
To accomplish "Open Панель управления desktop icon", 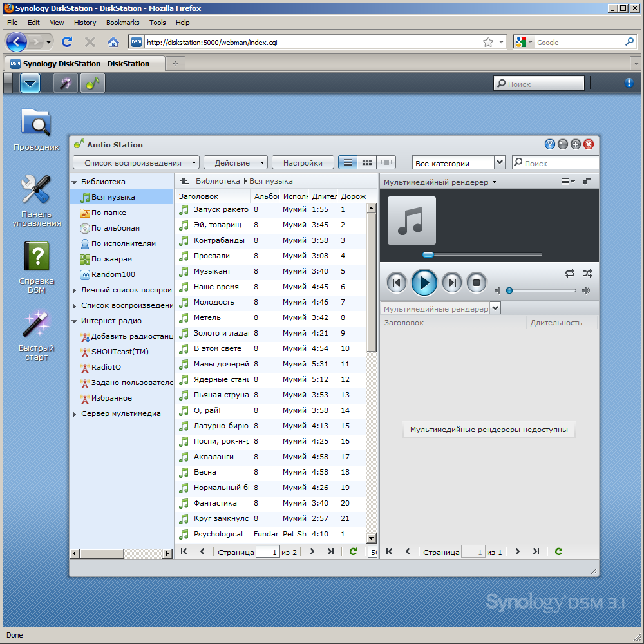I will pyautogui.click(x=36, y=201).
